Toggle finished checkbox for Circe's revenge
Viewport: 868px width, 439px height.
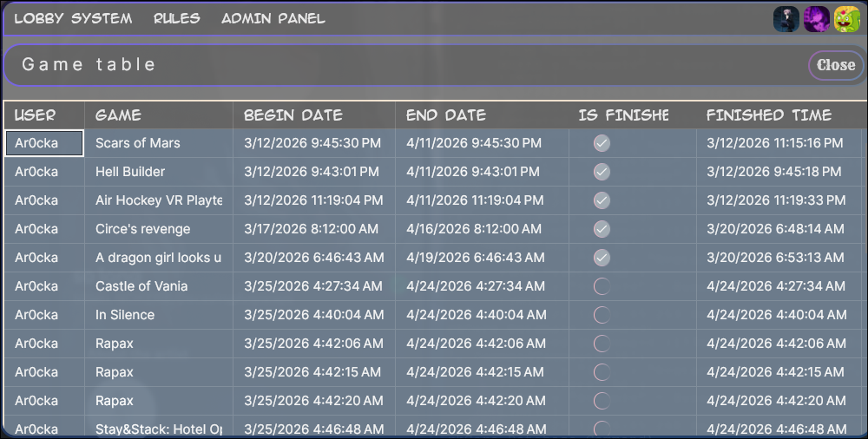point(602,229)
